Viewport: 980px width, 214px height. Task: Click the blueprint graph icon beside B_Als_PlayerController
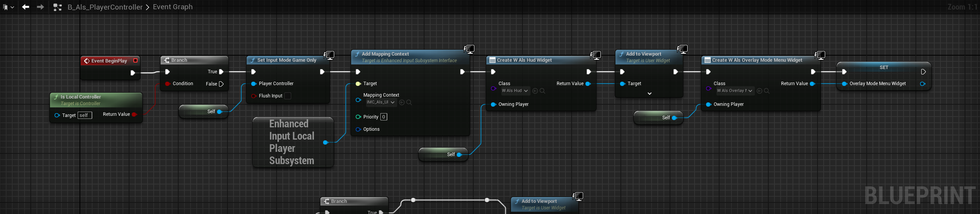click(58, 7)
